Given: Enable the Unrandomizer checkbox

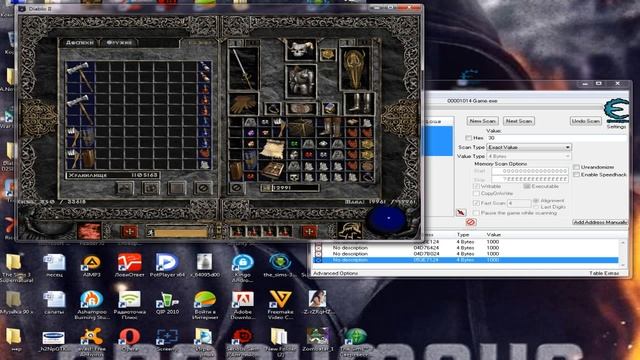Looking at the screenshot, I should point(576,167).
